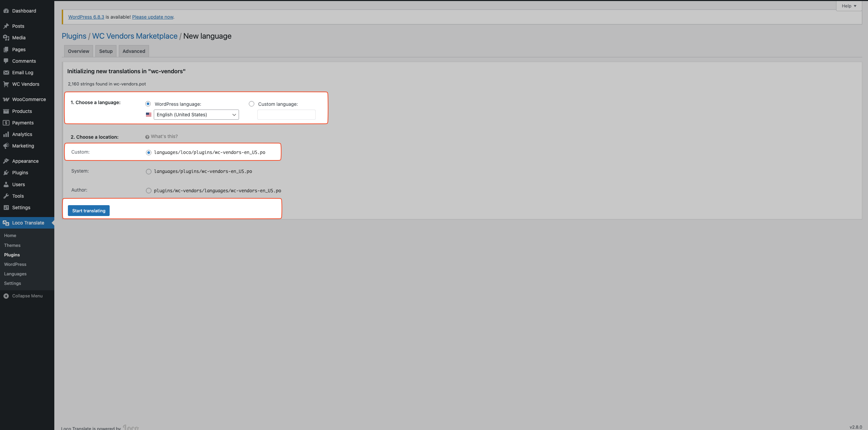Click the Analytics bar chart icon
The image size is (868, 430).
[x=6, y=134]
